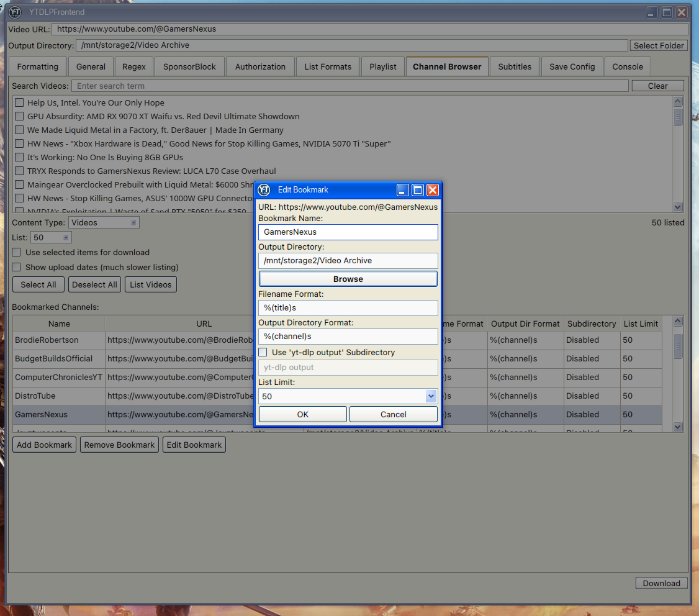This screenshot has height=616, width=699.
Task: Click the Bookmark Name field with GamersNexus
Action: pos(348,232)
